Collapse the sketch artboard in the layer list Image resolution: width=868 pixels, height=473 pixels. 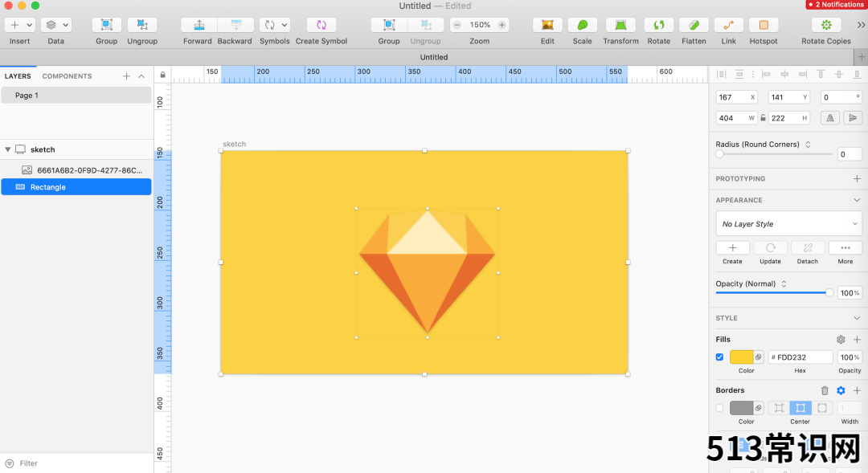[x=8, y=149]
